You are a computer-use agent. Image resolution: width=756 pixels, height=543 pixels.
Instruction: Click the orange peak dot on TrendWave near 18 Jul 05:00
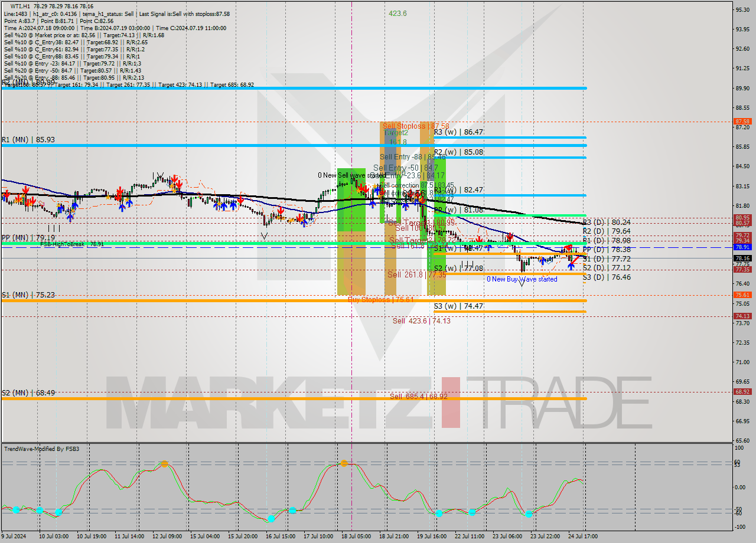pos(344,464)
